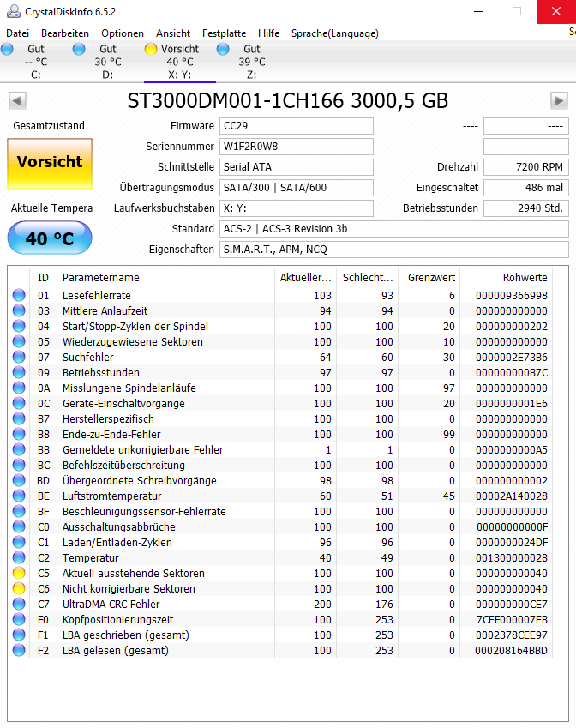The height and width of the screenshot is (728, 576).
Task: Click the Seriennummer field W1F2R0W8
Action: coord(296,147)
